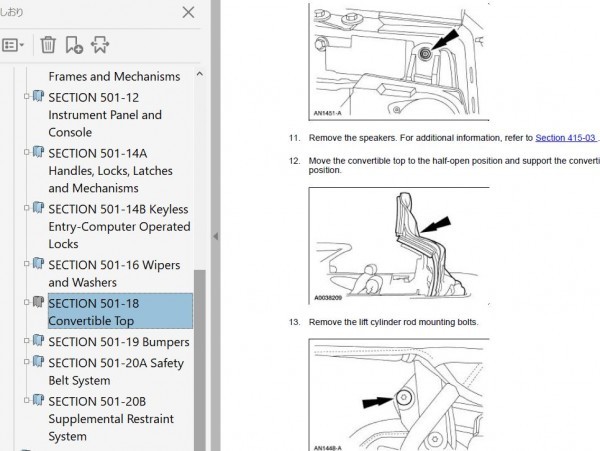600x451 pixels.
Task: Expand SECTION 501-20B Supplemental Restraint node
Action: (x=26, y=400)
